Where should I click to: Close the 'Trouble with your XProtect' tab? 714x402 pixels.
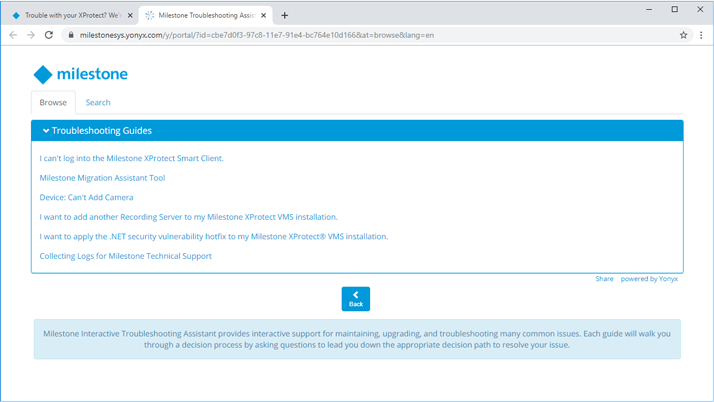coord(130,15)
